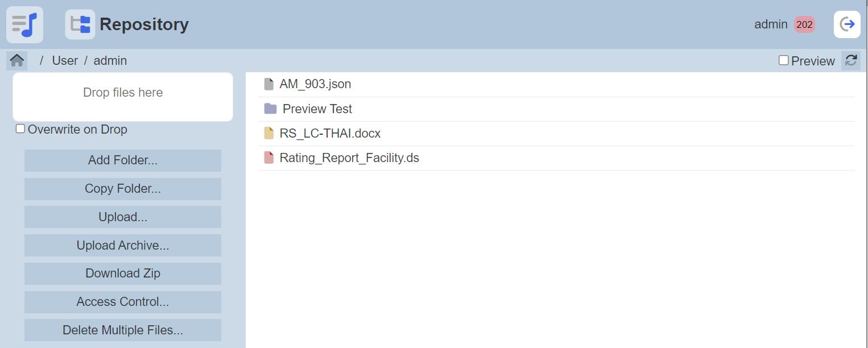The height and width of the screenshot is (348, 868).
Task: Click the AM_903.json file icon
Action: point(269,84)
